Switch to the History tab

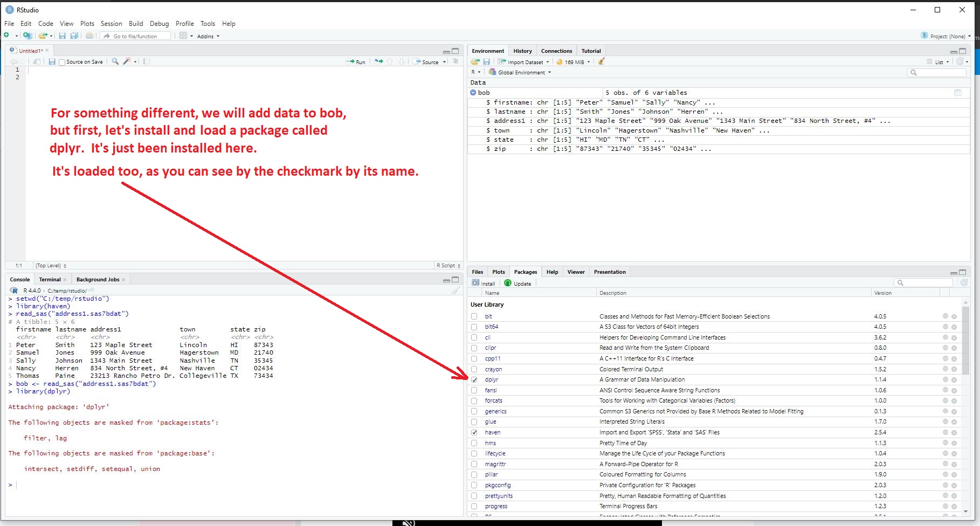click(x=522, y=51)
